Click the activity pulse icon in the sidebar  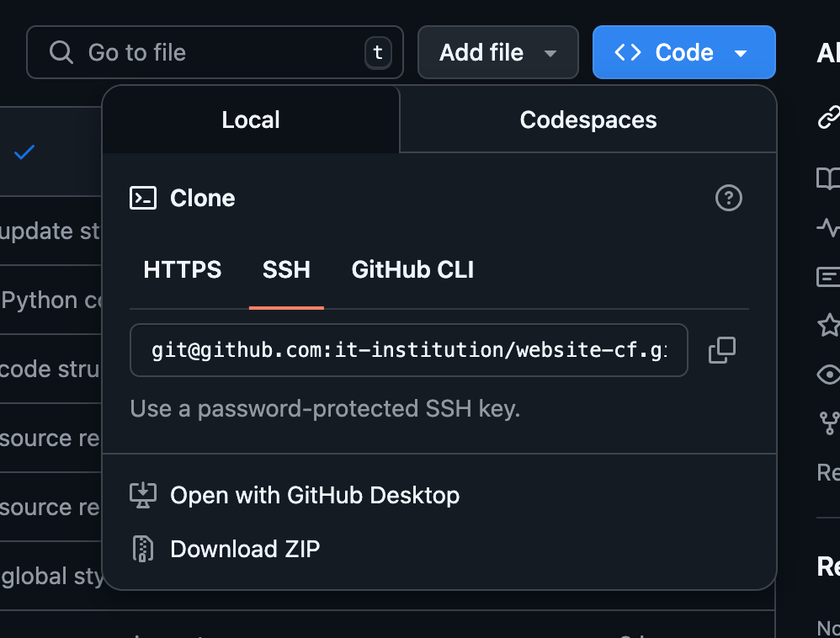pos(828,227)
